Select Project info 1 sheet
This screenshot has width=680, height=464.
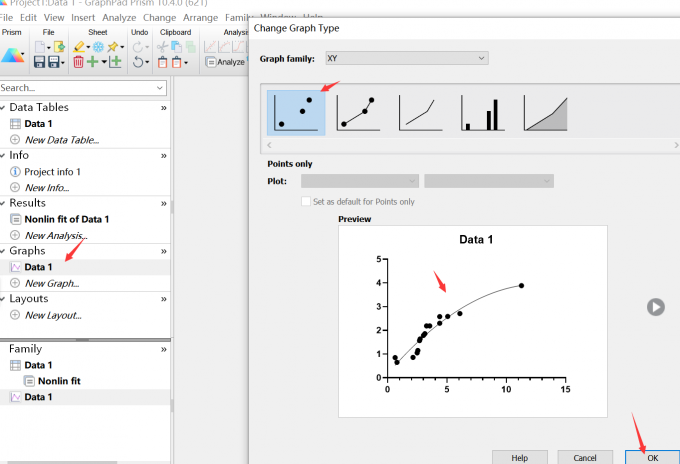tap(52, 172)
